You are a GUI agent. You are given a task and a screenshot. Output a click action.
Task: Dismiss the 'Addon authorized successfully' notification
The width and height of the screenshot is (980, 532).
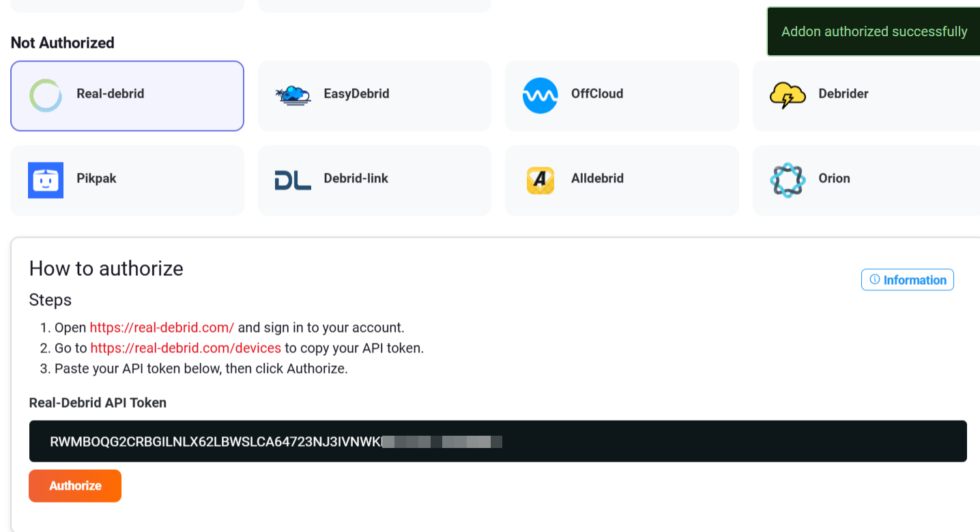click(x=874, y=31)
